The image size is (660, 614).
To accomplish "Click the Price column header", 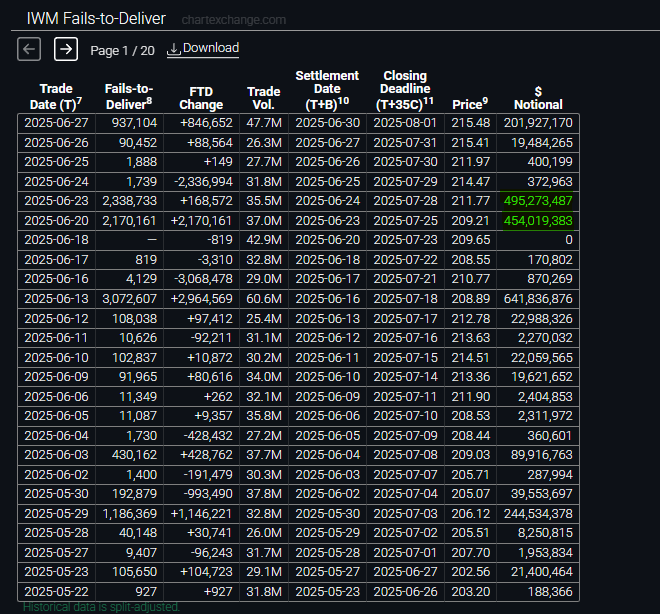I will (470, 104).
